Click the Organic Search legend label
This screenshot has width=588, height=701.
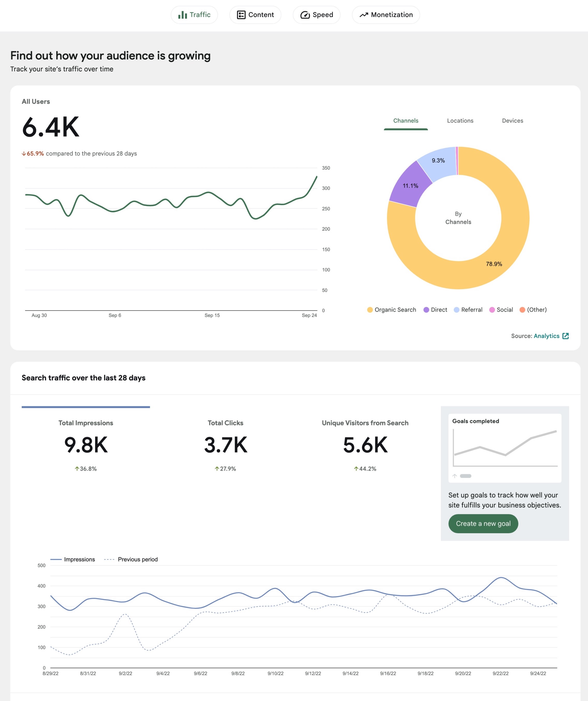(395, 310)
